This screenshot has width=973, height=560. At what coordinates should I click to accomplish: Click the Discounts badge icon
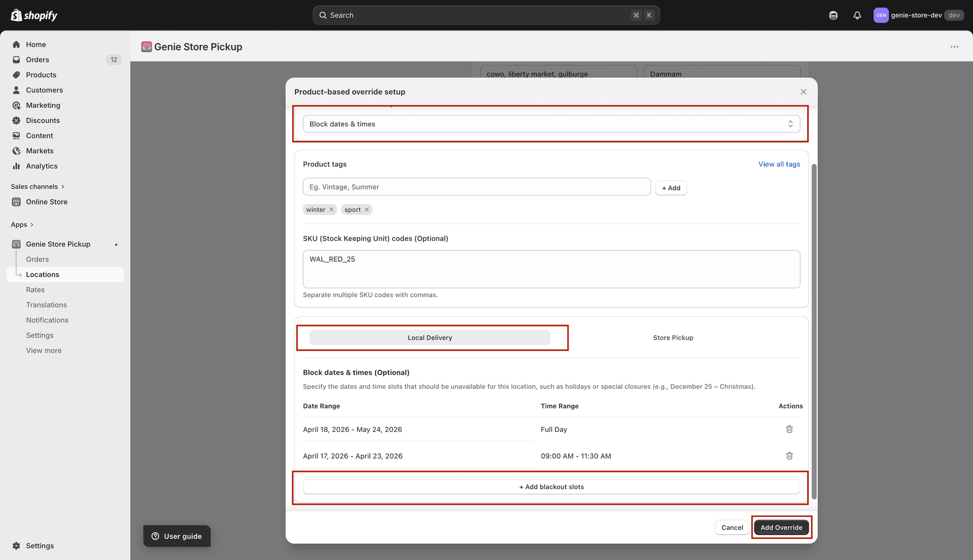tap(16, 121)
